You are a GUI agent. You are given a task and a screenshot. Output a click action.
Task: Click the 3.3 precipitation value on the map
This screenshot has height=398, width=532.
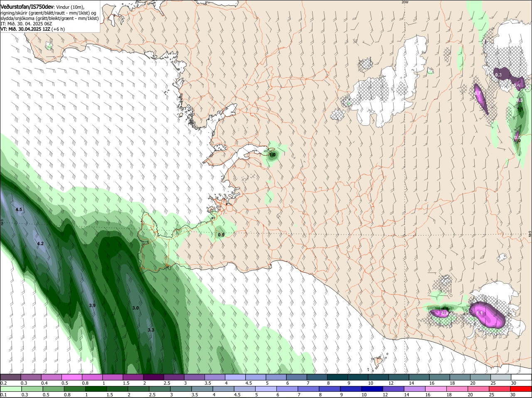[x=151, y=330]
